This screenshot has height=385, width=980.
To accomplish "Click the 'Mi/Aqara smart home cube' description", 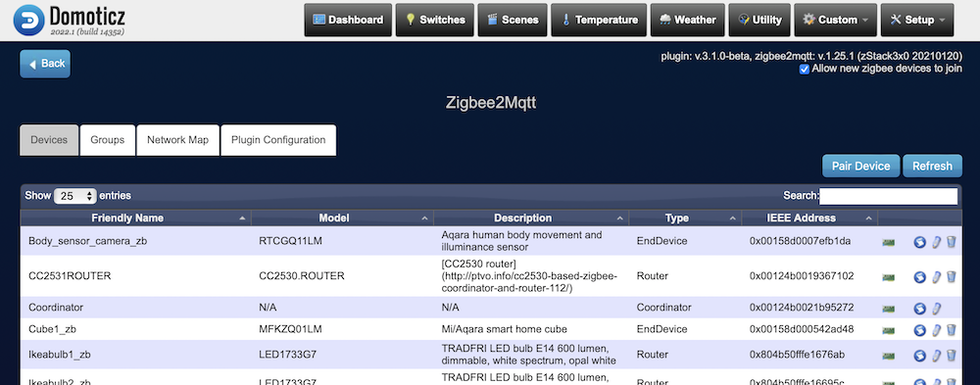I will [505, 329].
